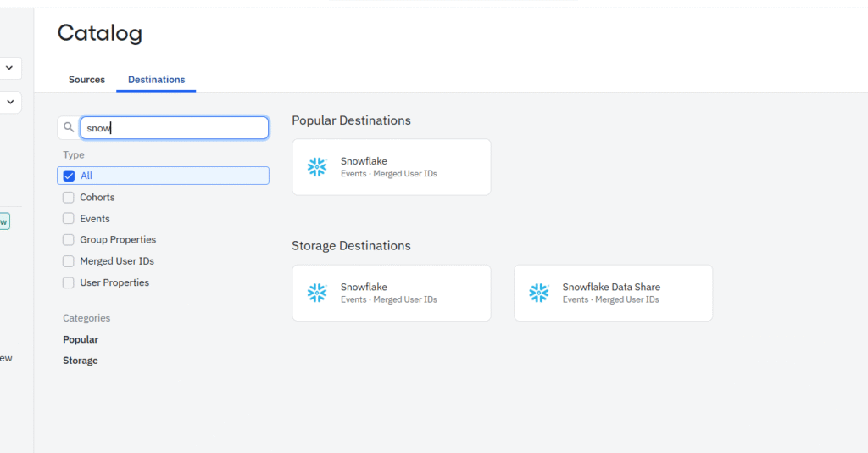Tick the Events checkbox

pyautogui.click(x=70, y=218)
